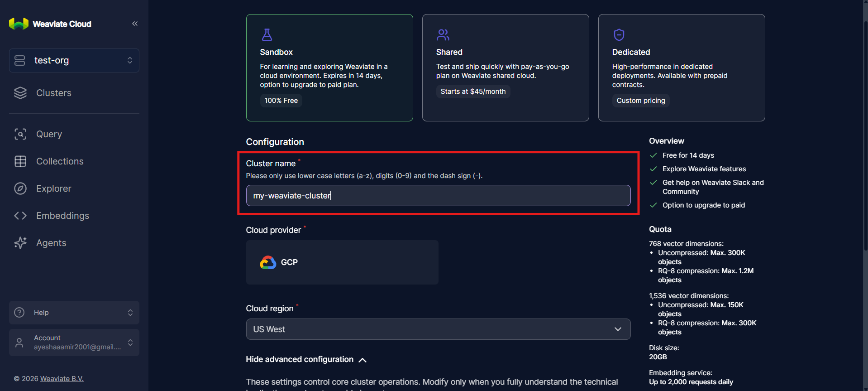
Task: Open the test-org organization switcher
Action: tap(74, 60)
